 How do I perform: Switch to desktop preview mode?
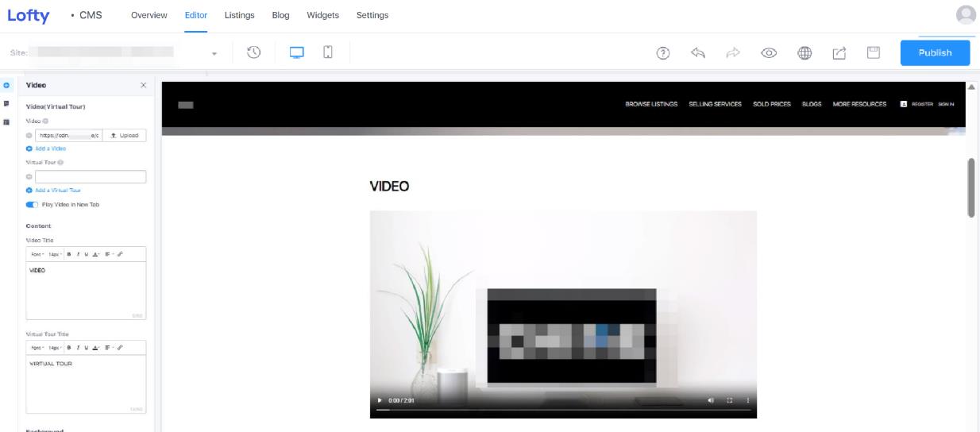[297, 52]
